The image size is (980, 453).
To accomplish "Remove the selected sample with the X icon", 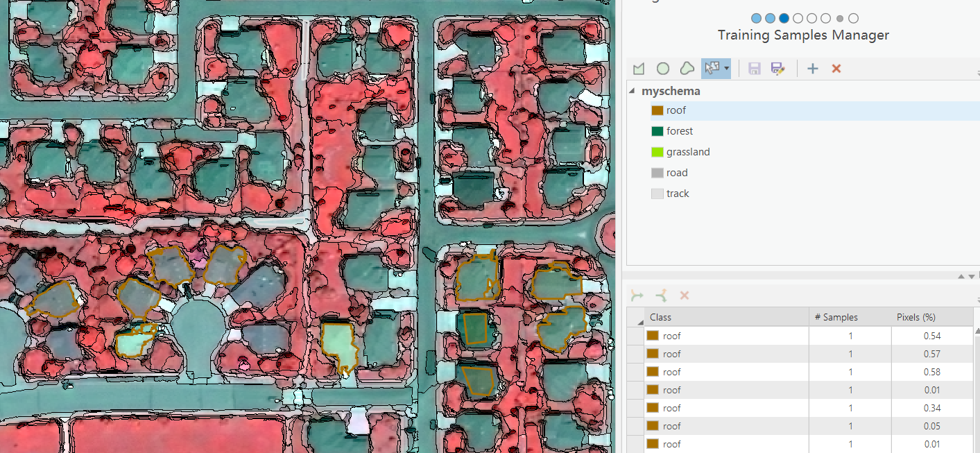I will [684, 296].
